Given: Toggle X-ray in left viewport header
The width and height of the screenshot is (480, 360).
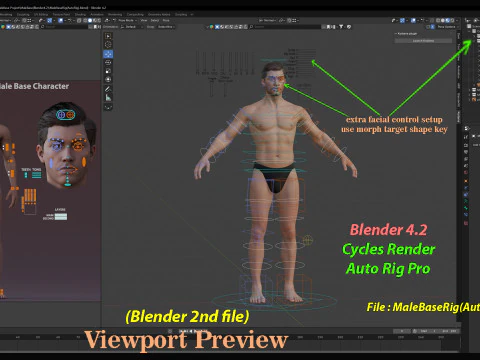Looking at the screenshot, I should point(79,20).
